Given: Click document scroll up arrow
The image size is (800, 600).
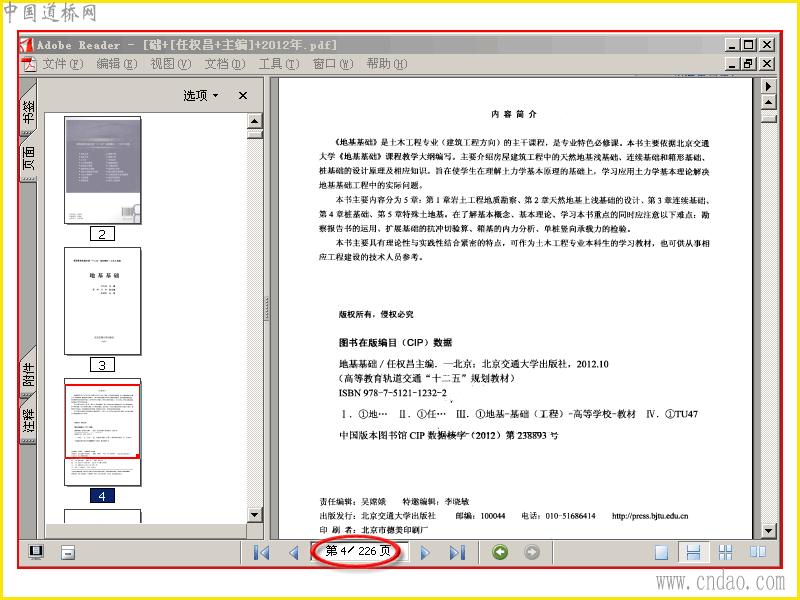Looking at the screenshot, I should [768, 102].
